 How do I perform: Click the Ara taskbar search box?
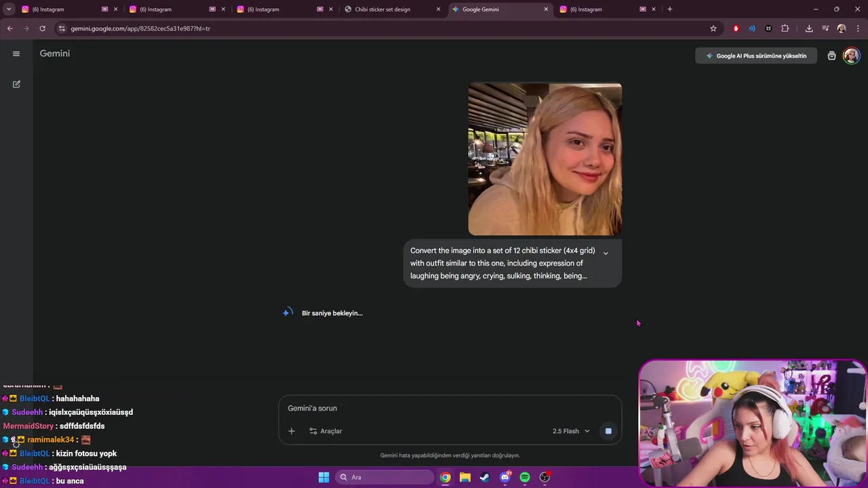tap(384, 477)
